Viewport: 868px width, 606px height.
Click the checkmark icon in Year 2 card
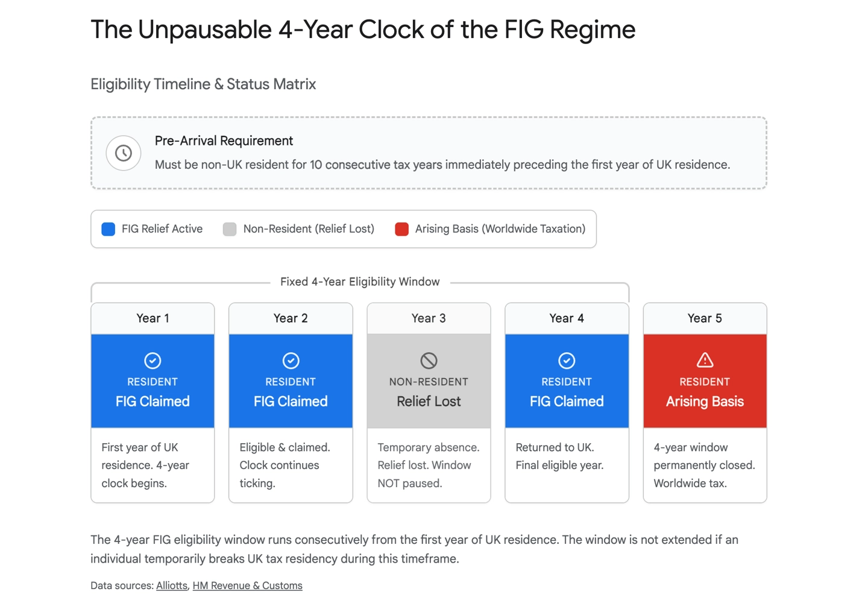[x=291, y=361]
